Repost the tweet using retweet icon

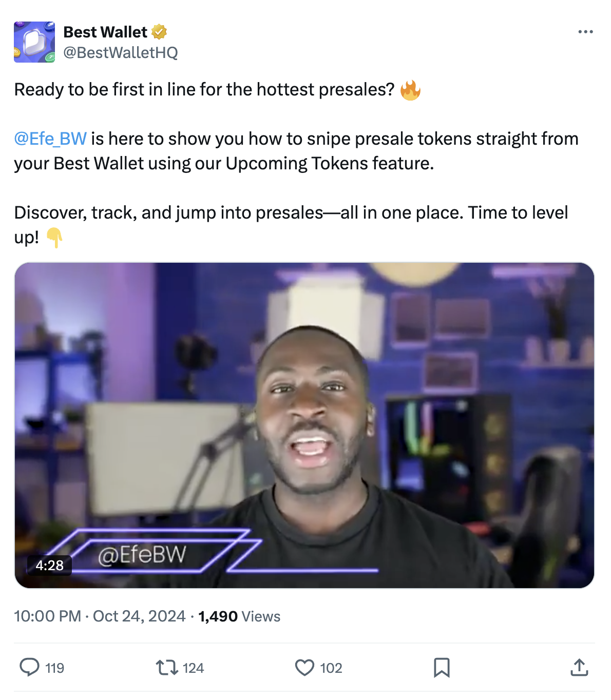pos(167,667)
